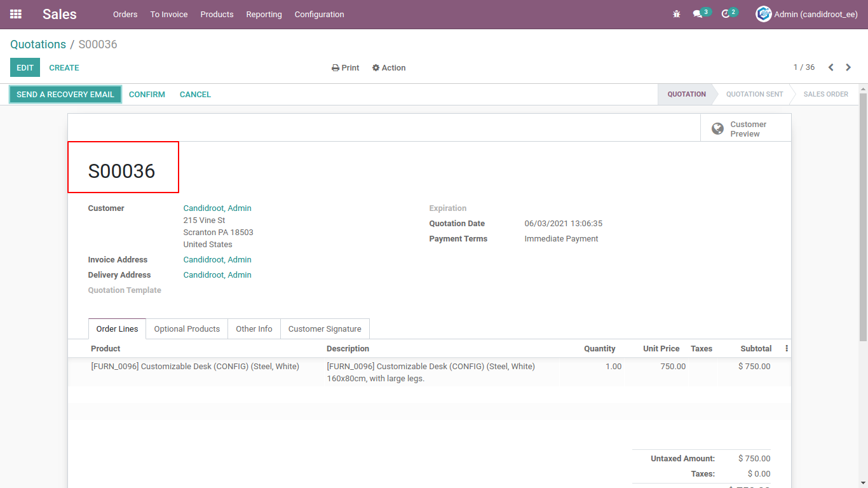Click the Taxes column header
Viewport: 868px width, 488px height.
(x=702, y=349)
